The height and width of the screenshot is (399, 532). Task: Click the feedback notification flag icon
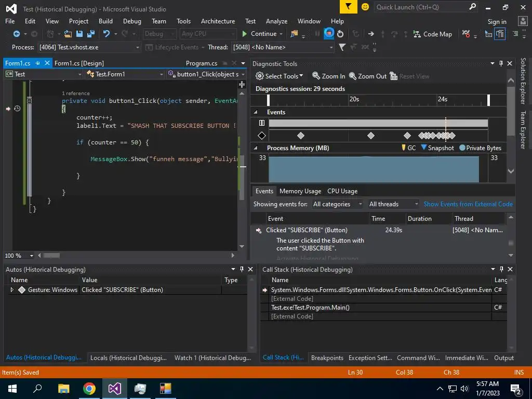coord(349,7)
